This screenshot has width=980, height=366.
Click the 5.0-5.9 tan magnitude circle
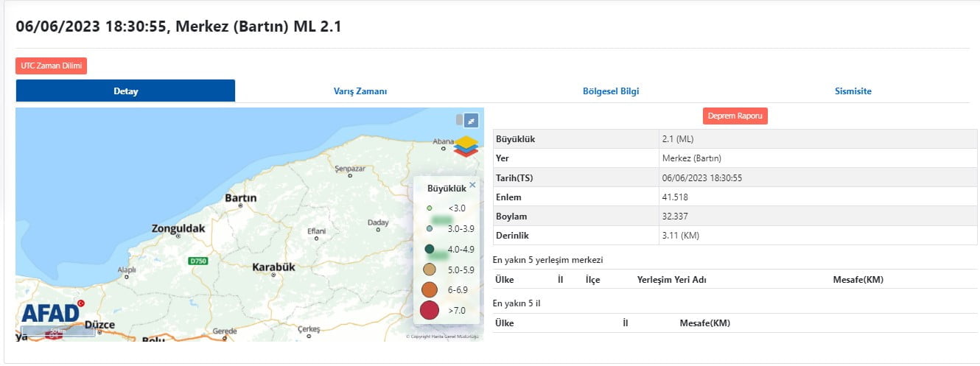coord(429,270)
